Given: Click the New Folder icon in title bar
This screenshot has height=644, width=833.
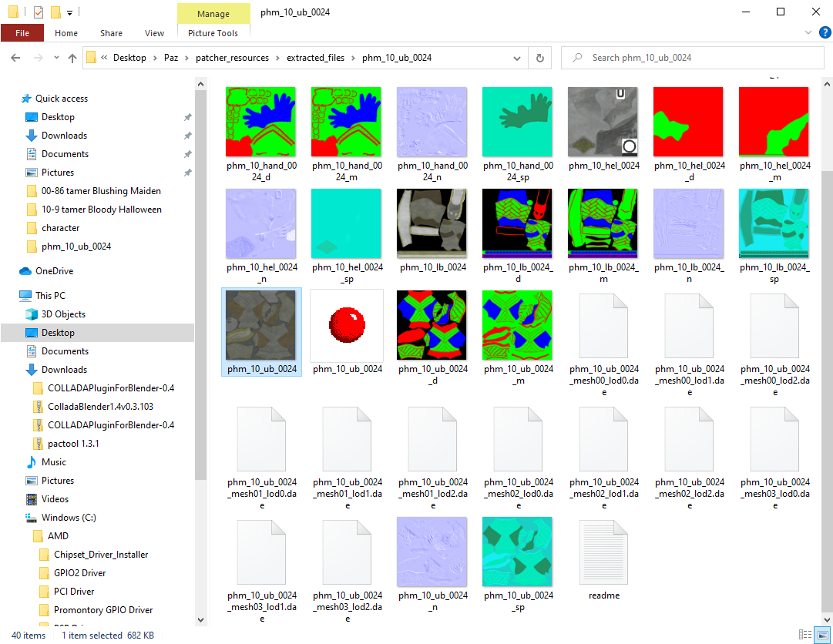Looking at the screenshot, I should (55, 12).
